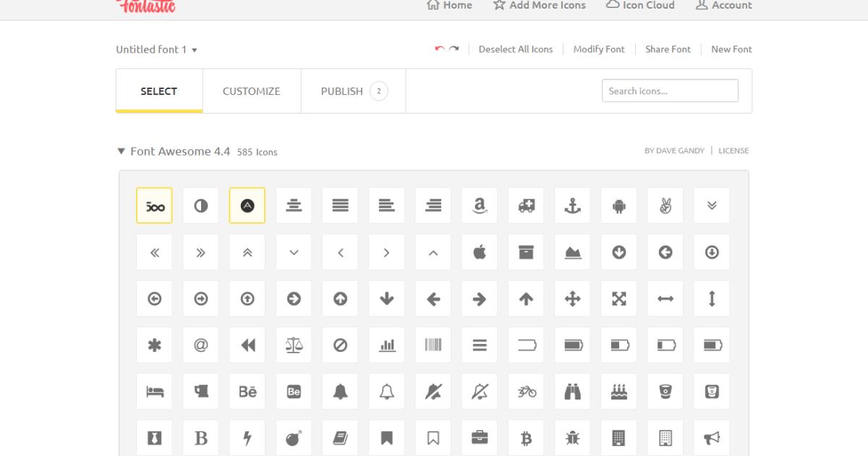The image size is (868, 456).
Task: Pick the four-way move arrows icon
Action: pos(572,299)
